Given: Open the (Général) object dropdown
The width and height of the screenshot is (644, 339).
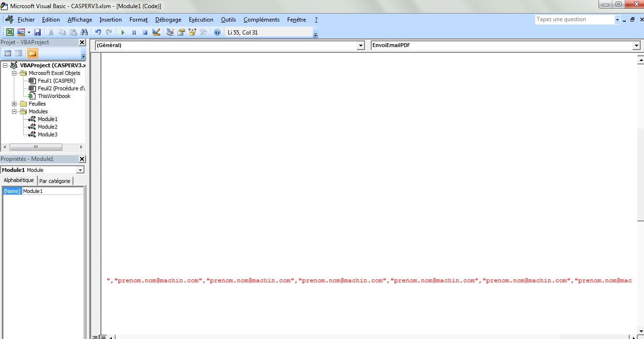Looking at the screenshot, I should 361,46.
